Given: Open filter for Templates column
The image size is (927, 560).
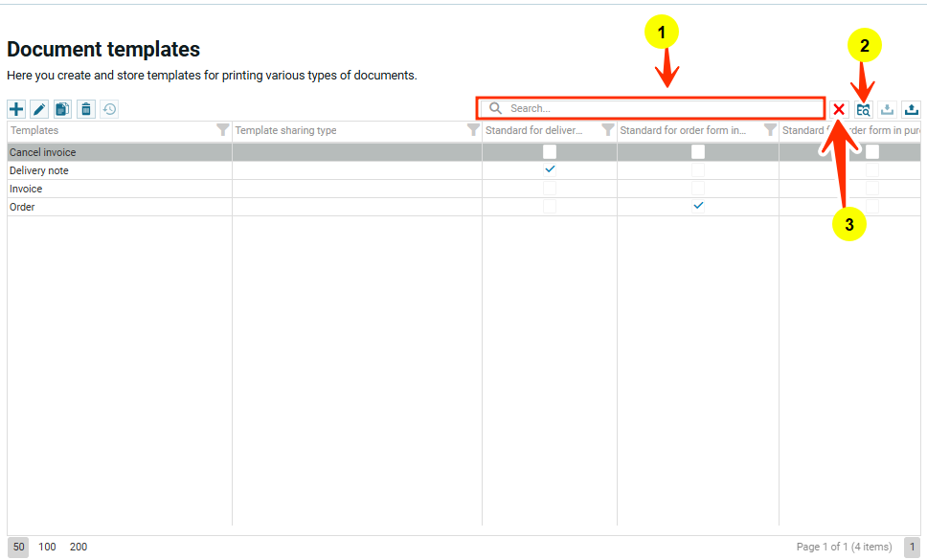Looking at the screenshot, I should 222,130.
